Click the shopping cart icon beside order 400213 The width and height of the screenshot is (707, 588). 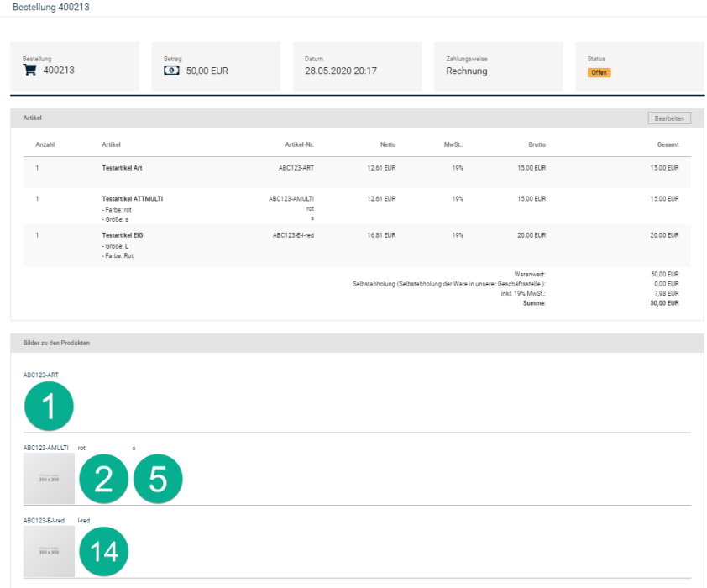(x=30, y=71)
